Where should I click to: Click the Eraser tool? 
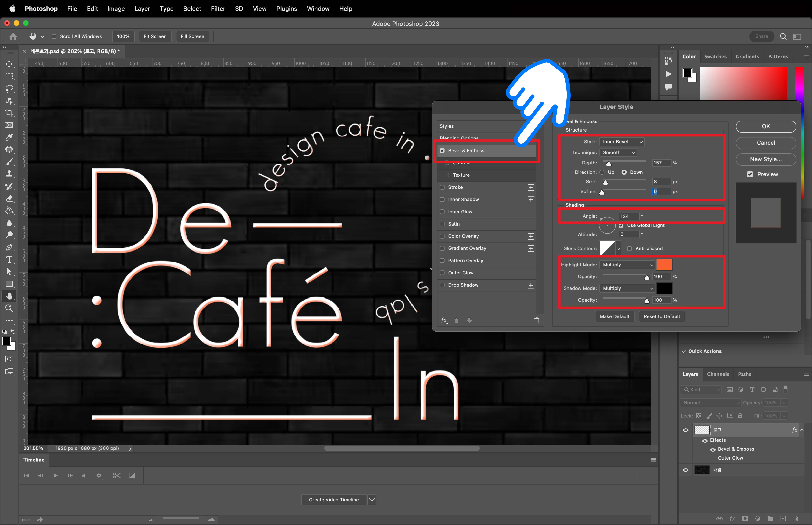[9, 198]
